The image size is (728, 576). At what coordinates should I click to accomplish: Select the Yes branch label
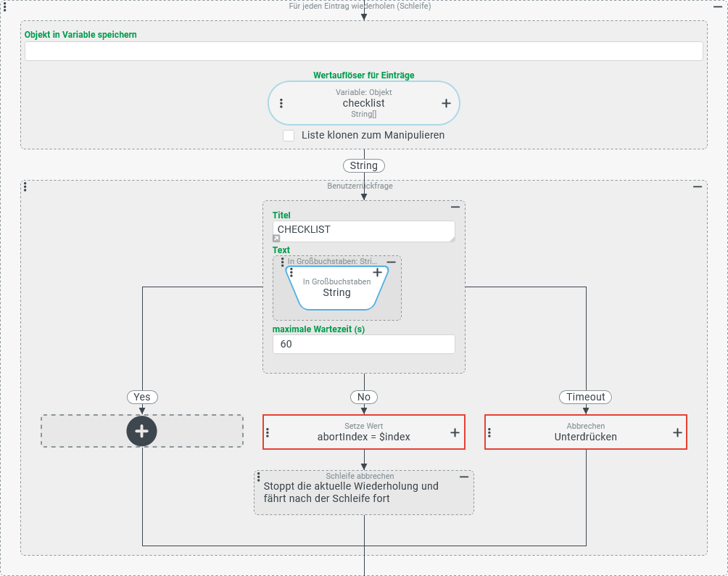point(142,397)
